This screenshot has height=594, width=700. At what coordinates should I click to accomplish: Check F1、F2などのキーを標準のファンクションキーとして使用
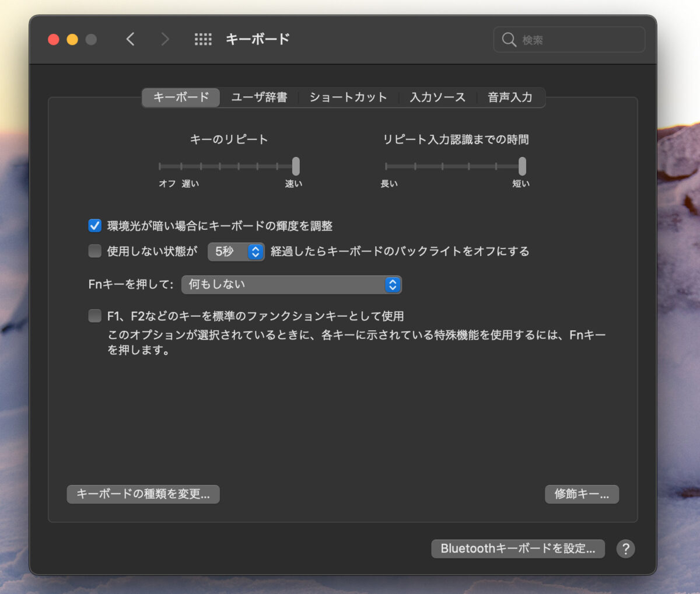point(94,316)
